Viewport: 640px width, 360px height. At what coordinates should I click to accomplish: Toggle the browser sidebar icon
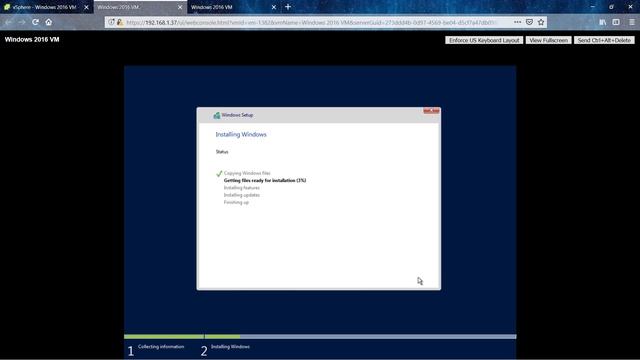click(x=616, y=22)
